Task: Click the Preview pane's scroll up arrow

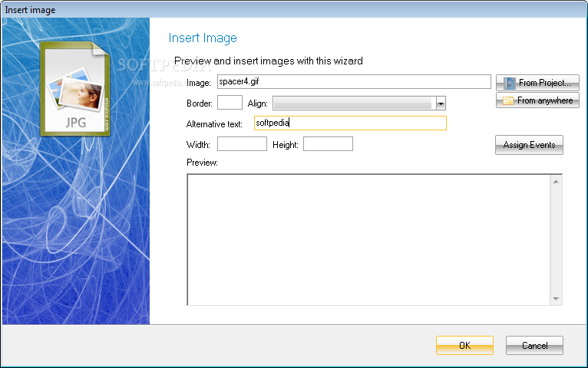Action: [556, 182]
